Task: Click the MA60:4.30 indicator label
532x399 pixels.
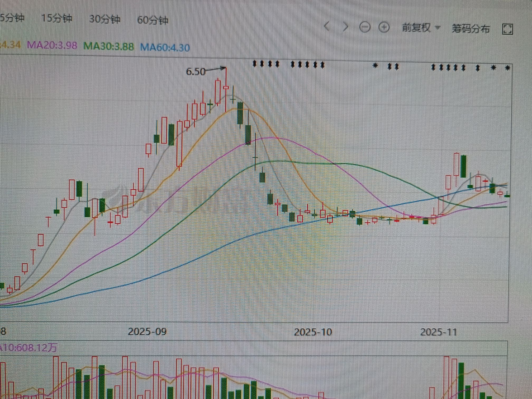Action: click(165, 47)
